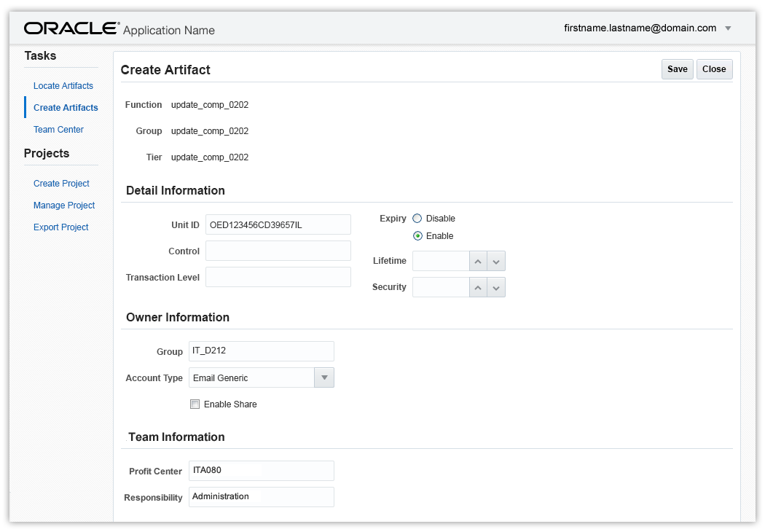
Task: Open Team Center link
Action: point(58,130)
